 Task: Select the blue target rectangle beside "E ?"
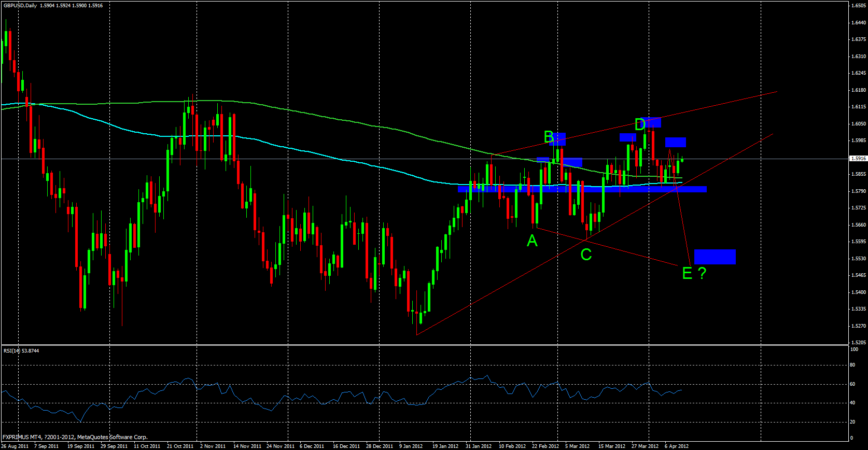click(715, 257)
